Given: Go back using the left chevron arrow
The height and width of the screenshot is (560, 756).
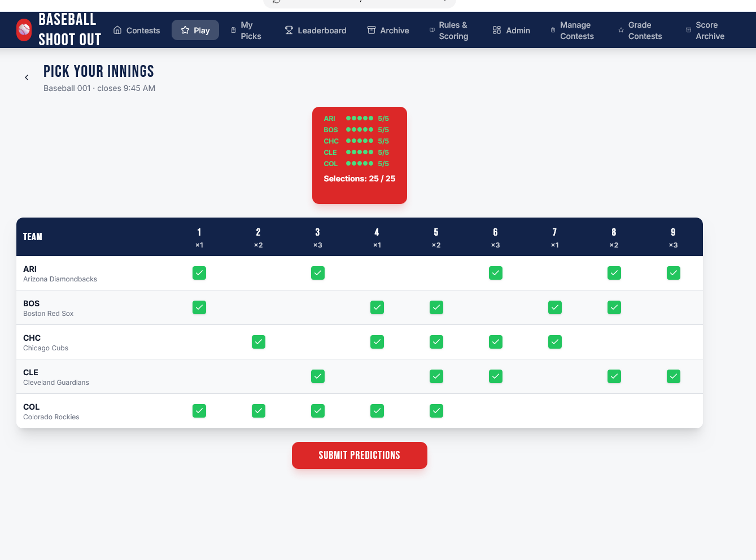Looking at the screenshot, I should (27, 77).
